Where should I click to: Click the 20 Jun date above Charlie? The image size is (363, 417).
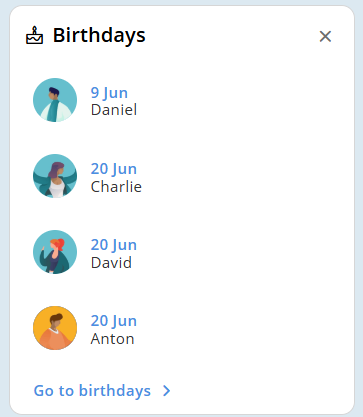click(114, 169)
